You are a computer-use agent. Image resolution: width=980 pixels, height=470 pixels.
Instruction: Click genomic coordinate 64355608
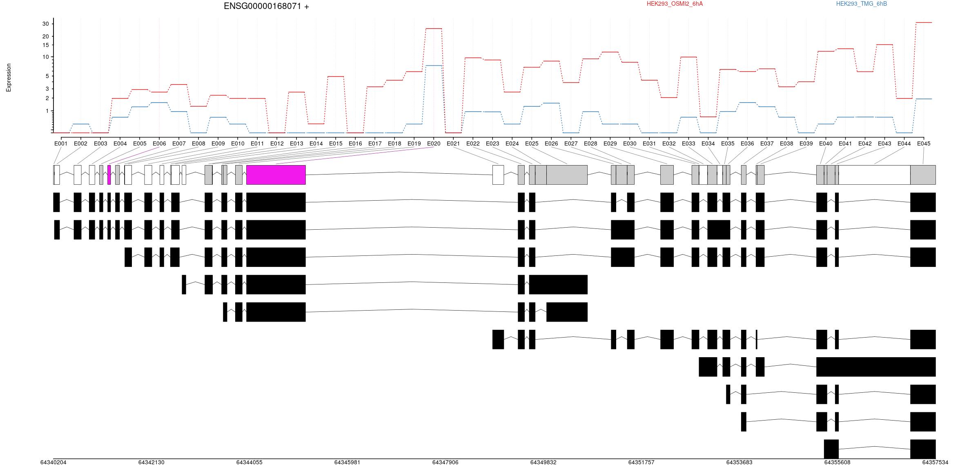click(837, 462)
